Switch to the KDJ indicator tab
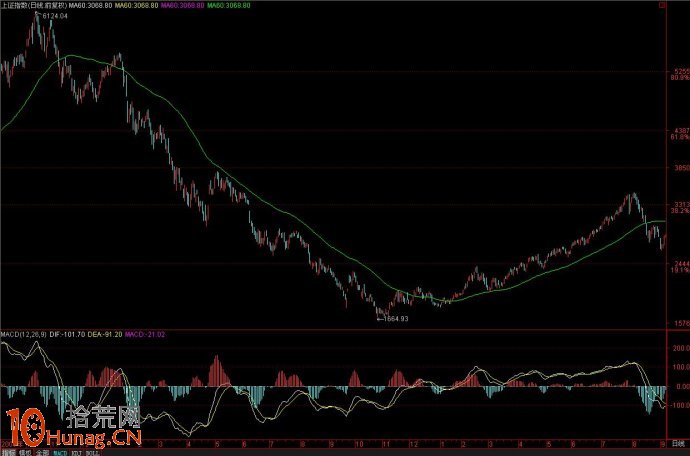 [x=75, y=452]
